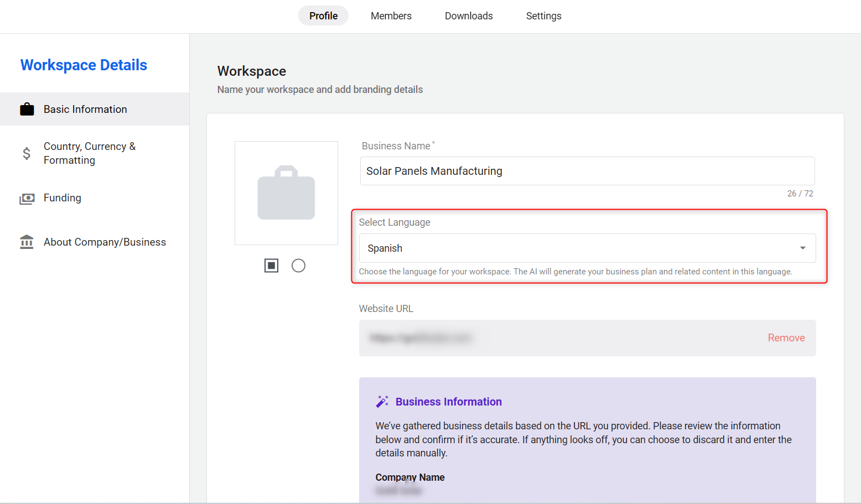861x504 pixels.
Task: Click the Business Information heading text
Action: coord(448,402)
